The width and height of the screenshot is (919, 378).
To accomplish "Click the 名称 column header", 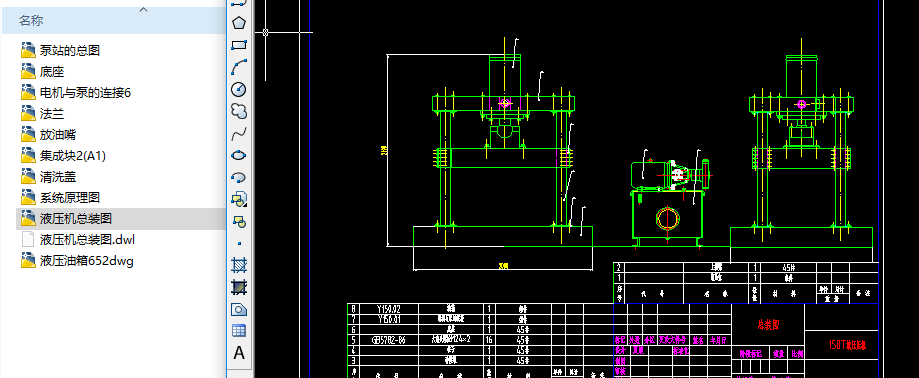I will coord(114,21).
